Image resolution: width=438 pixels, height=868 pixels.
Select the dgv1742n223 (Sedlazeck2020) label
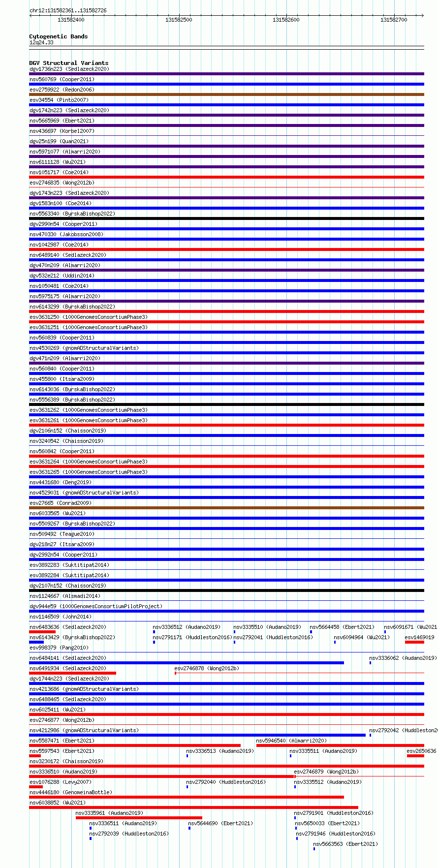click(69, 110)
